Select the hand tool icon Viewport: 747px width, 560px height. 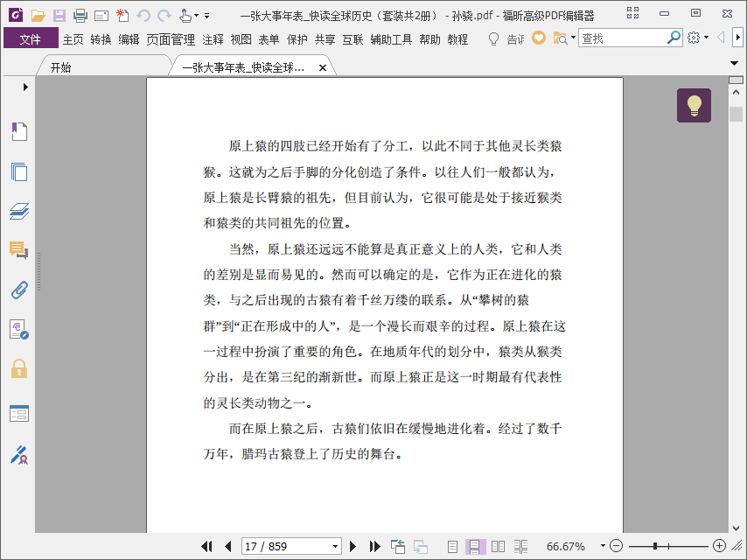coord(185,16)
